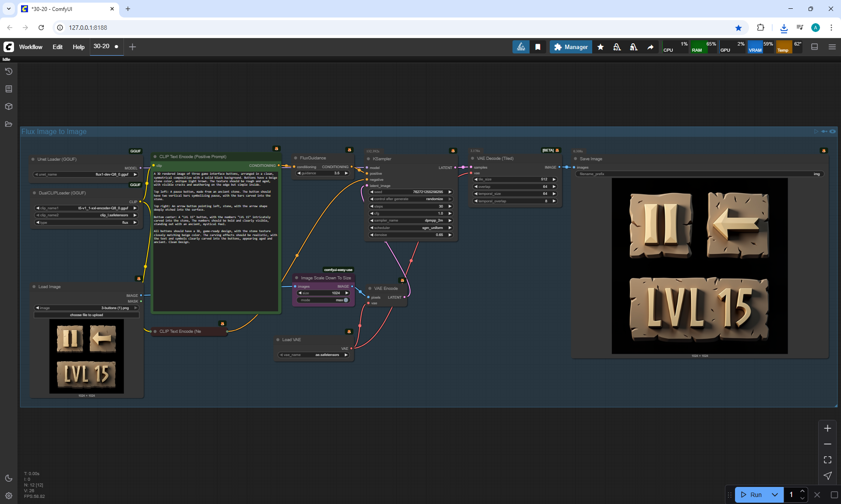Screen dimensions: 841x504
Task: Click the denoise value slider in KSampler
Action: (411, 235)
